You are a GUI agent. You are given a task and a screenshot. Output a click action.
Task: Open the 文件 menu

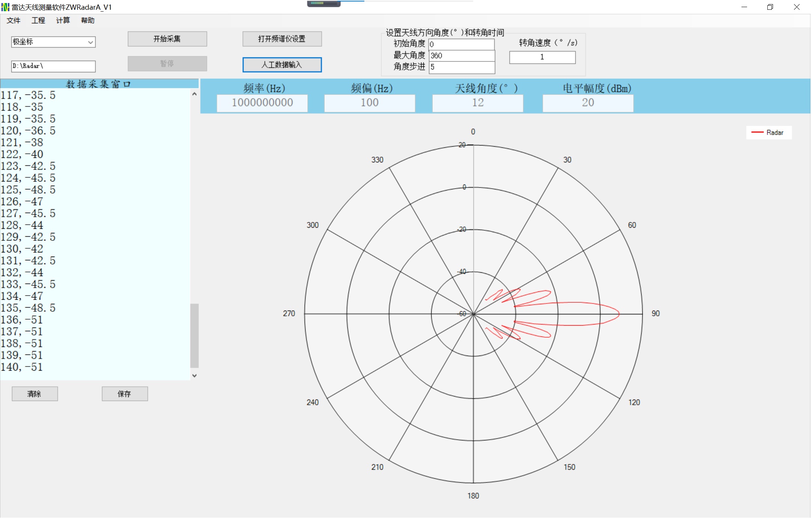coord(14,21)
